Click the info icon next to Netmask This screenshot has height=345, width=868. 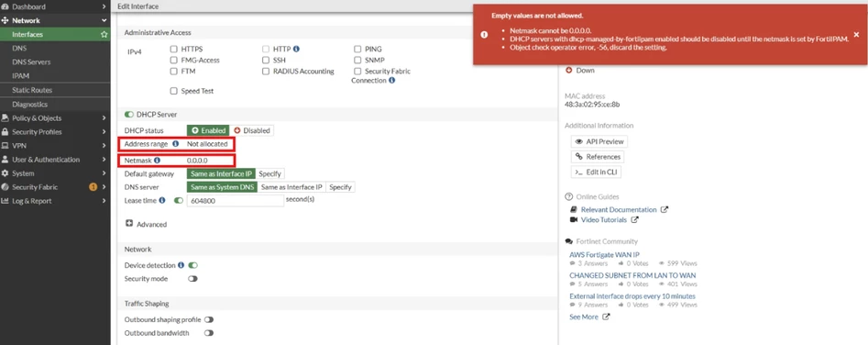click(x=158, y=161)
